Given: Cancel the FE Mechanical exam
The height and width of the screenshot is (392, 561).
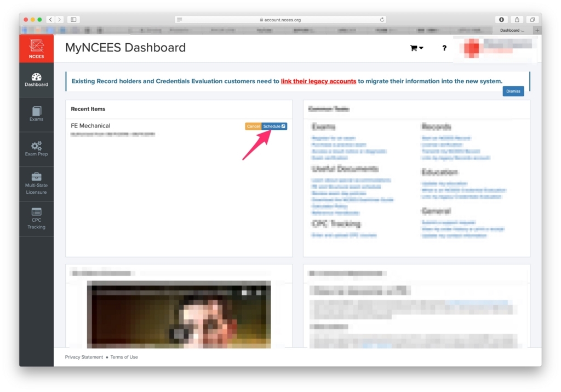Looking at the screenshot, I should tap(253, 126).
